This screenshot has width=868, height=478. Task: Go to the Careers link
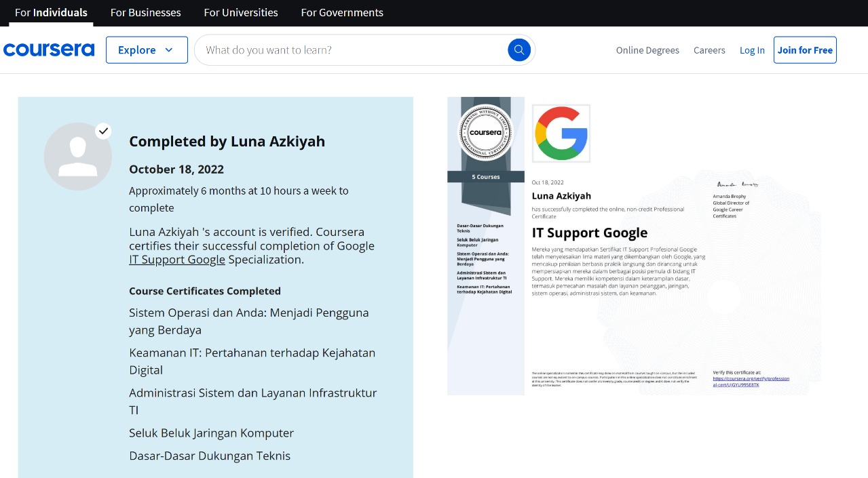coord(709,50)
